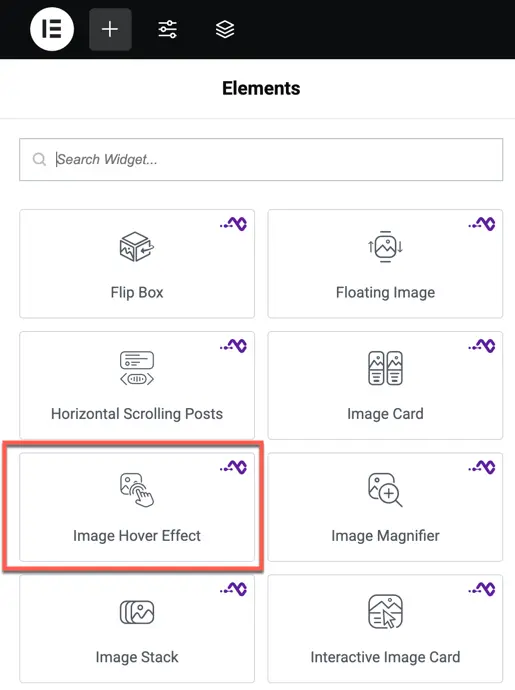
Task: Click the search magnifier icon
Action: tap(39, 159)
